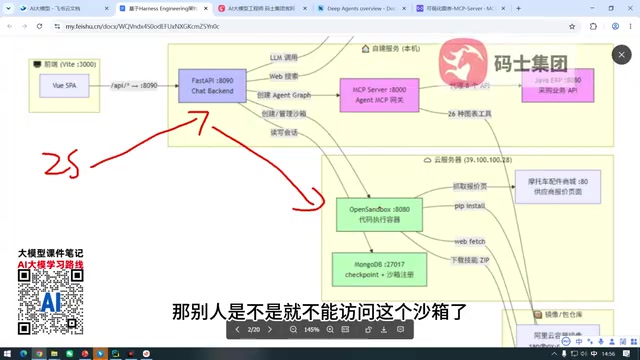This screenshot has height=360, width=640.
Task: Click the fit-to-original-size viewer icon
Action: 345,329
